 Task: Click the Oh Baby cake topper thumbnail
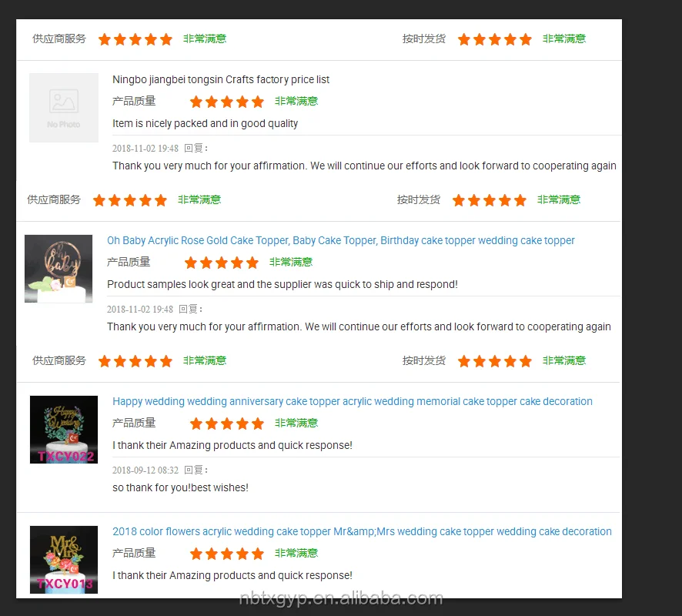tap(59, 269)
